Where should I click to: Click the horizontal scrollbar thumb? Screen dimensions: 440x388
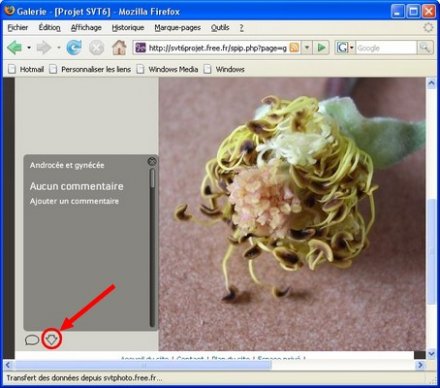pyautogui.click(x=143, y=365)
